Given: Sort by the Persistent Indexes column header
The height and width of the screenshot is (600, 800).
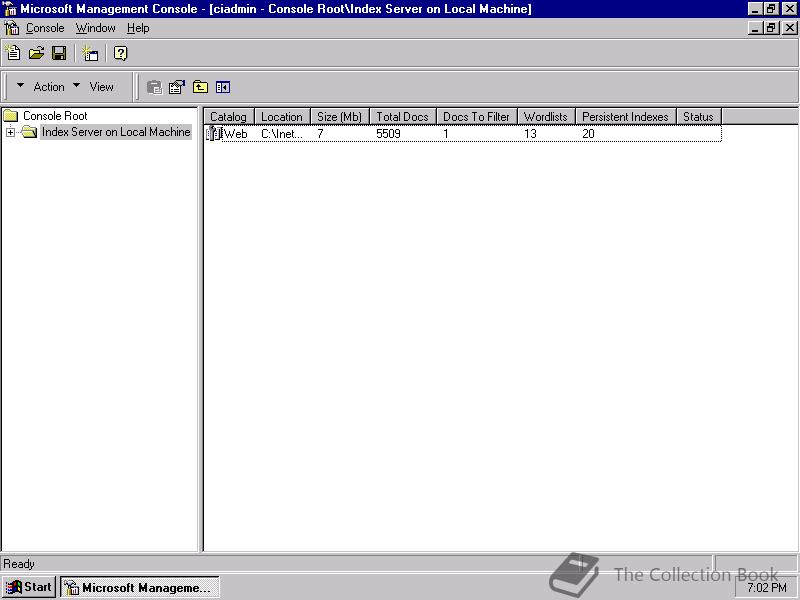Looking at the screenshot, I should pos(625,117).
